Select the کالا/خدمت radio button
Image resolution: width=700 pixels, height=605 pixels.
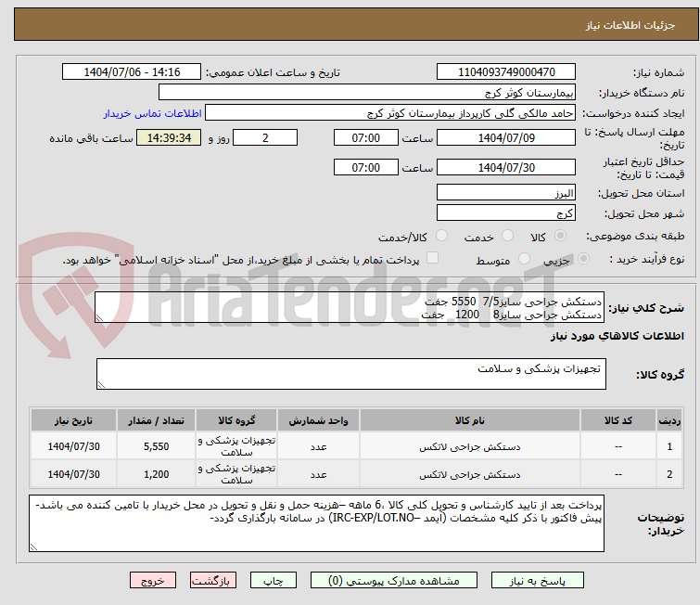tap(441, 236)
